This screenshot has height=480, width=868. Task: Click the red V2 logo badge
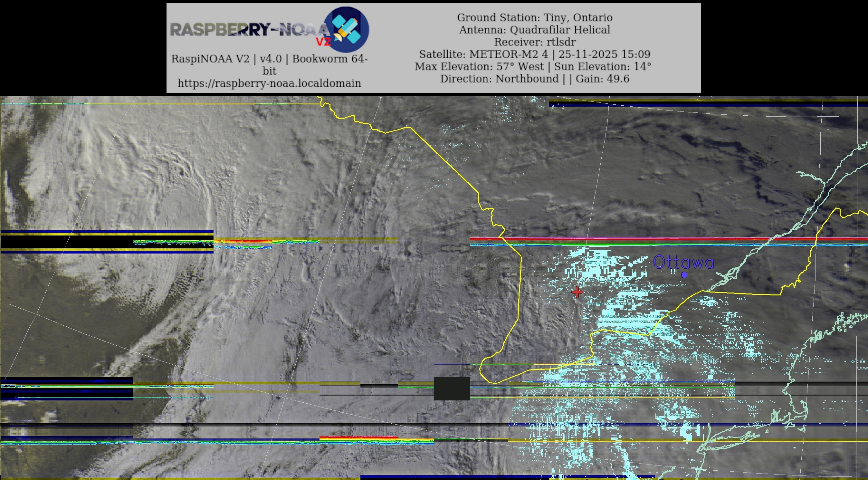click(x=323, y=42)
